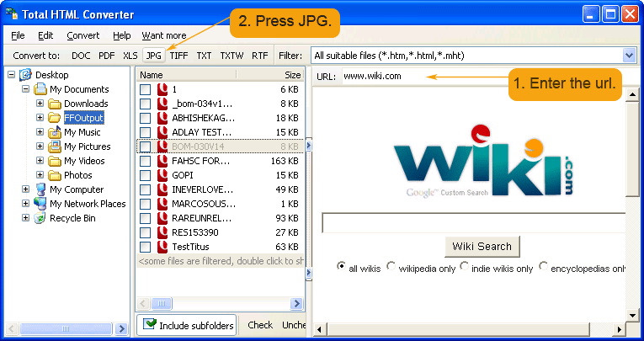Screen dimensions: 644x341
Task: Check the box for BOM-030V14
Action: point(145,147)
